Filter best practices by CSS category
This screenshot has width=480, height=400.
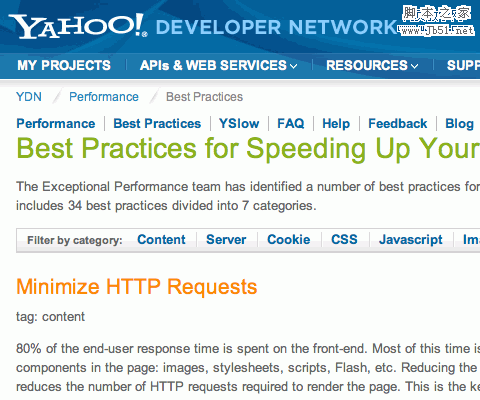click(344, 240)
